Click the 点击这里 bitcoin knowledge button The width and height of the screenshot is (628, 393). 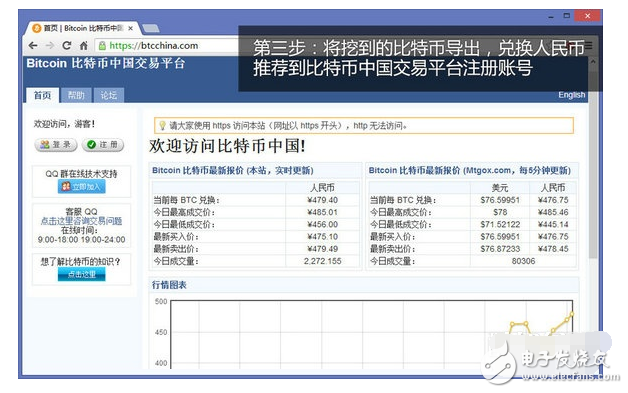[x=82, y=274]
